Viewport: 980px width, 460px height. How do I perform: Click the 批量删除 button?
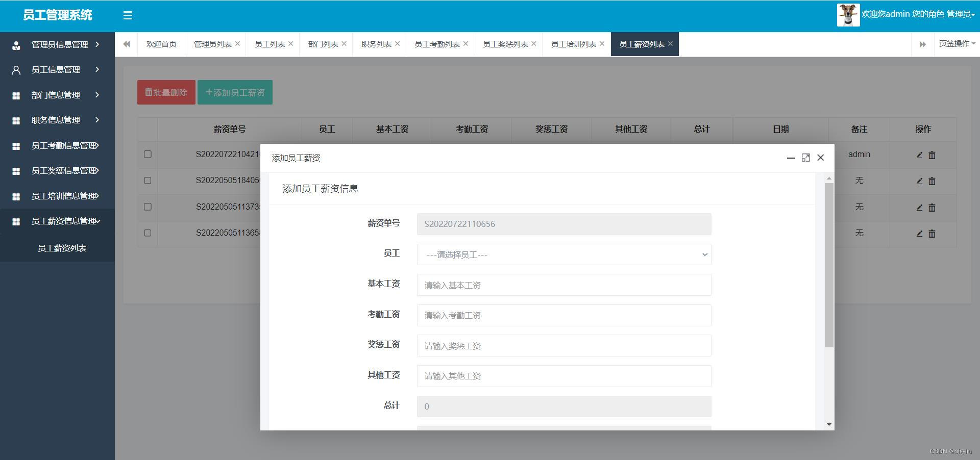point(166,92)
